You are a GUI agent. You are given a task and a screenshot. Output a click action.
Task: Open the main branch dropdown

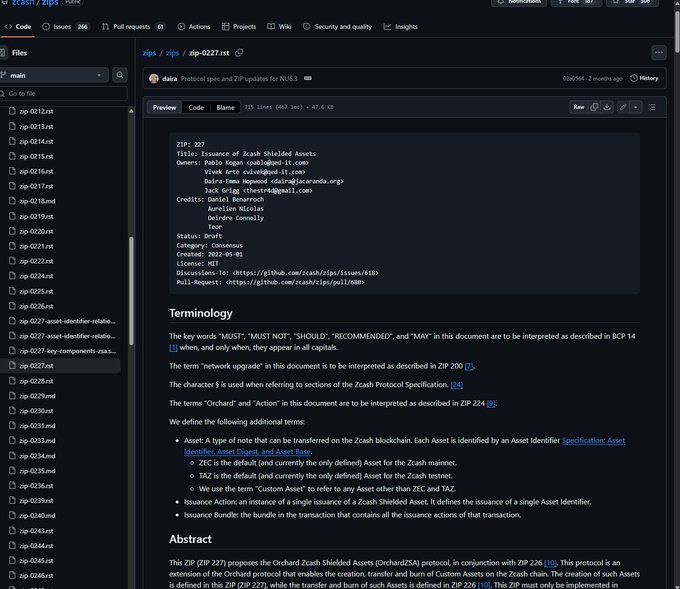(52, 75)
